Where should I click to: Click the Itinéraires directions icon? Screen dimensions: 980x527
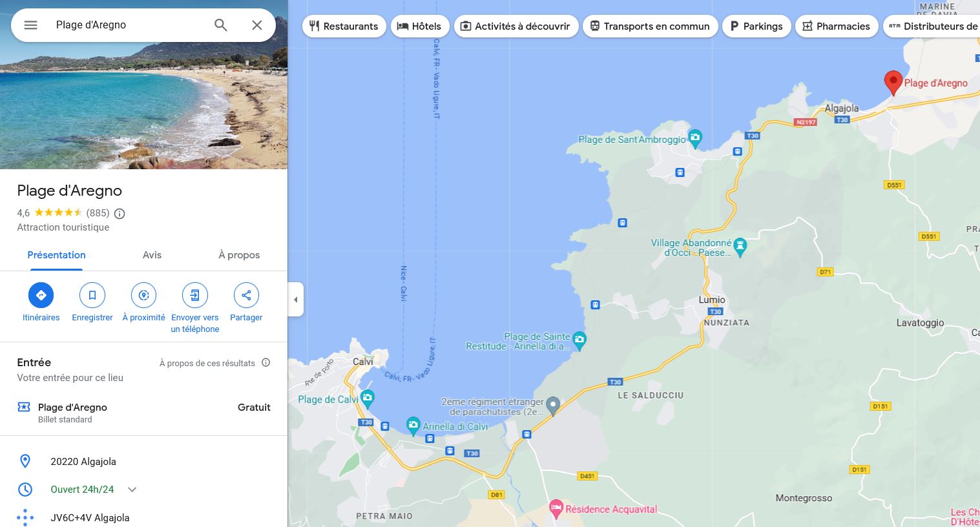coord(41,295)
